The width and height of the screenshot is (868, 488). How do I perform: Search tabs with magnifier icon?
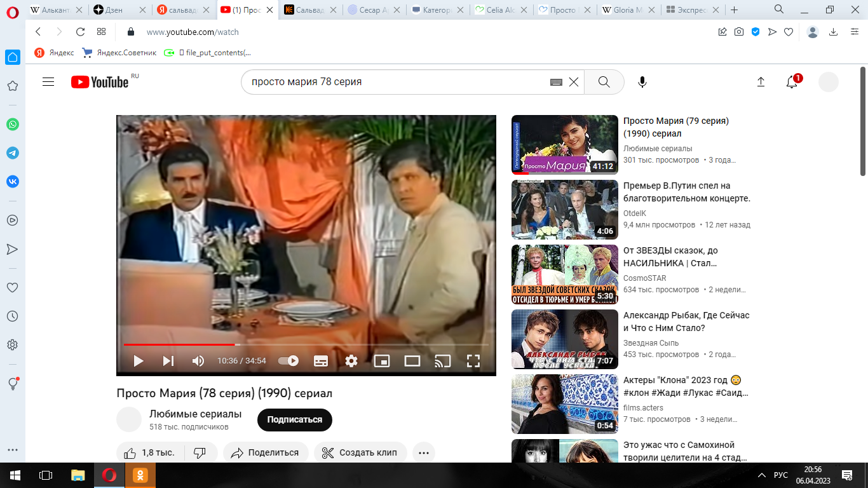pyautogui.click(x=779, y=10)
